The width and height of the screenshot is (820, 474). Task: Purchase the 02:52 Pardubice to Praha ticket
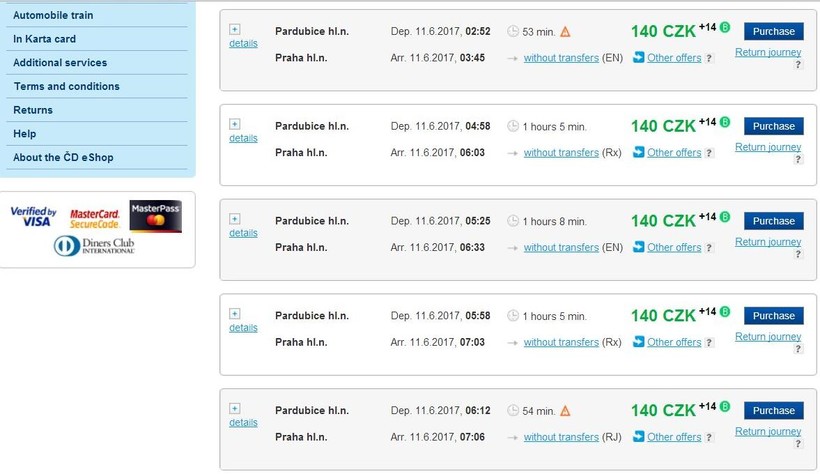pyautogui.click(x=773, y=31)
